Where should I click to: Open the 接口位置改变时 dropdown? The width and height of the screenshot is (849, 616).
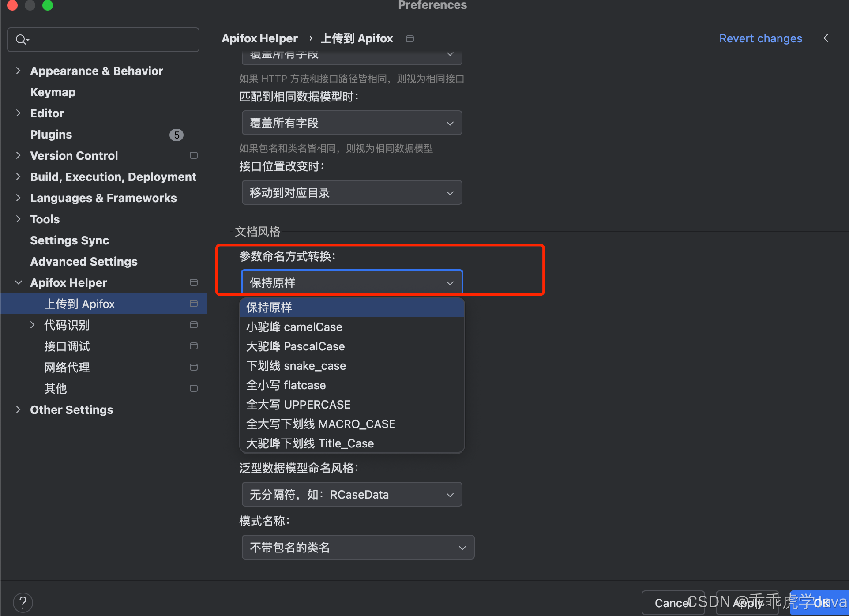[352, 192]
